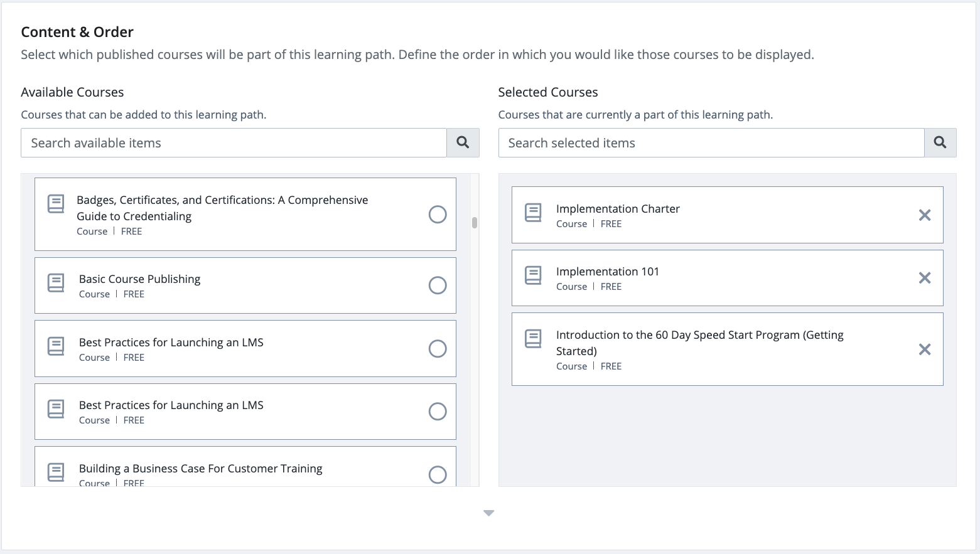Click the Available Courses heading
The image size is (980, 554).
pyautogui.click(x=72, y=92)
